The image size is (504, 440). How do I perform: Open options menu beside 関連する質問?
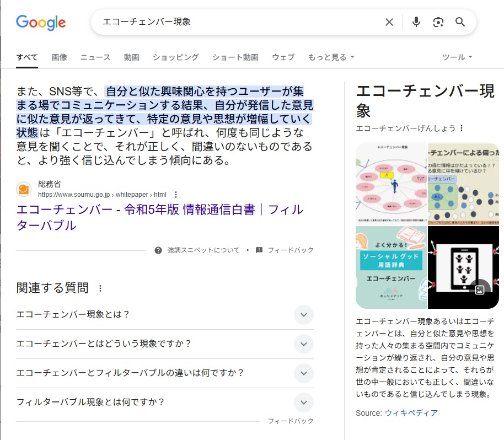[100, 288]
